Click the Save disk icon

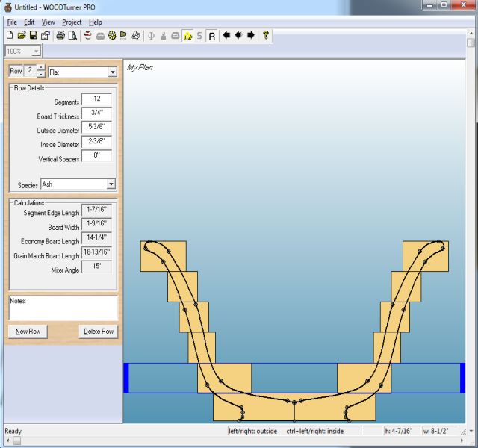[x=34, y=35]
